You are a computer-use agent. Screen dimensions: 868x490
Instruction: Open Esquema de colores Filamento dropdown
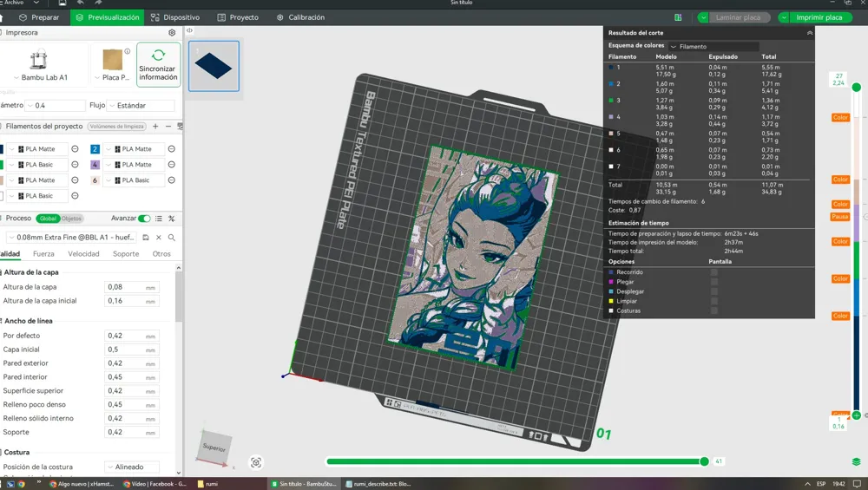point(713,47)
